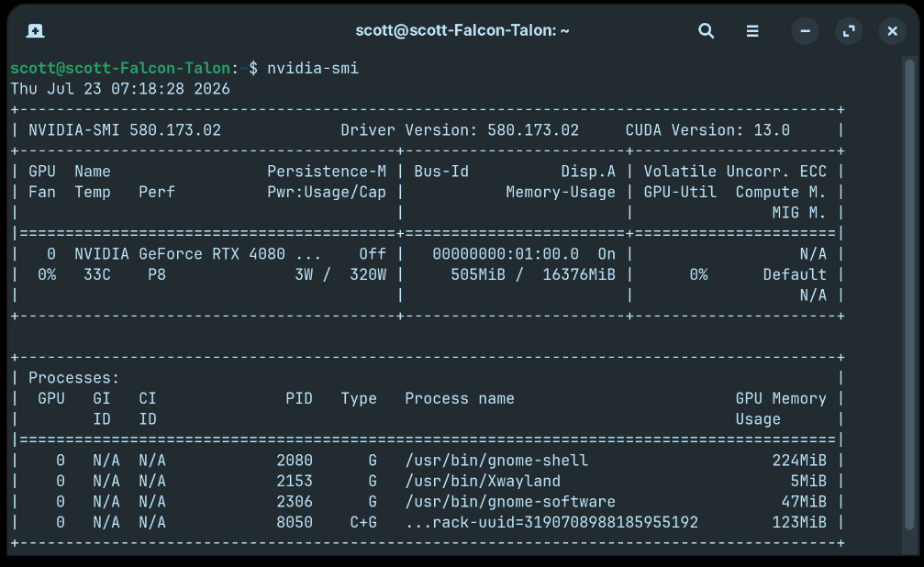Close the terminal window
The image size is (924, 567).
892,30
